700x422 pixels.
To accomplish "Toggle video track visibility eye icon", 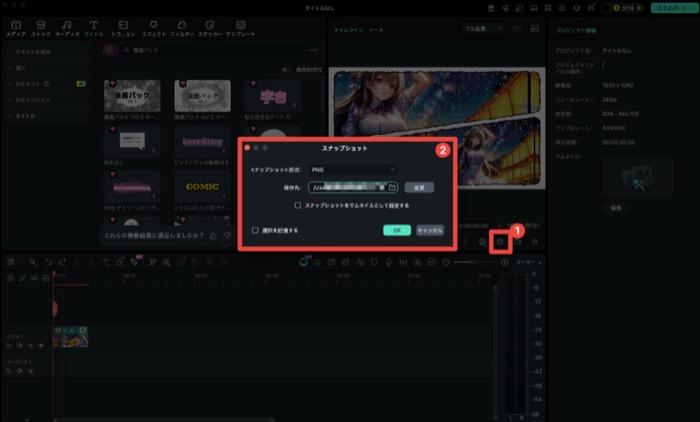I will [x=41, y=346].
